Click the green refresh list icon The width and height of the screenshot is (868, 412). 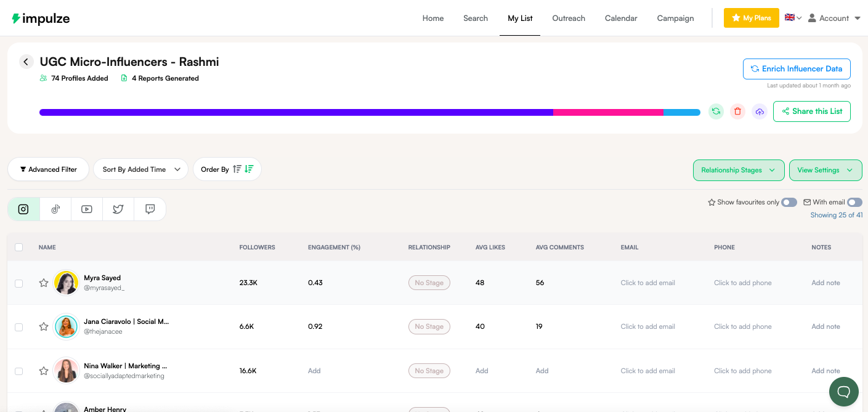tap(716, 111)
